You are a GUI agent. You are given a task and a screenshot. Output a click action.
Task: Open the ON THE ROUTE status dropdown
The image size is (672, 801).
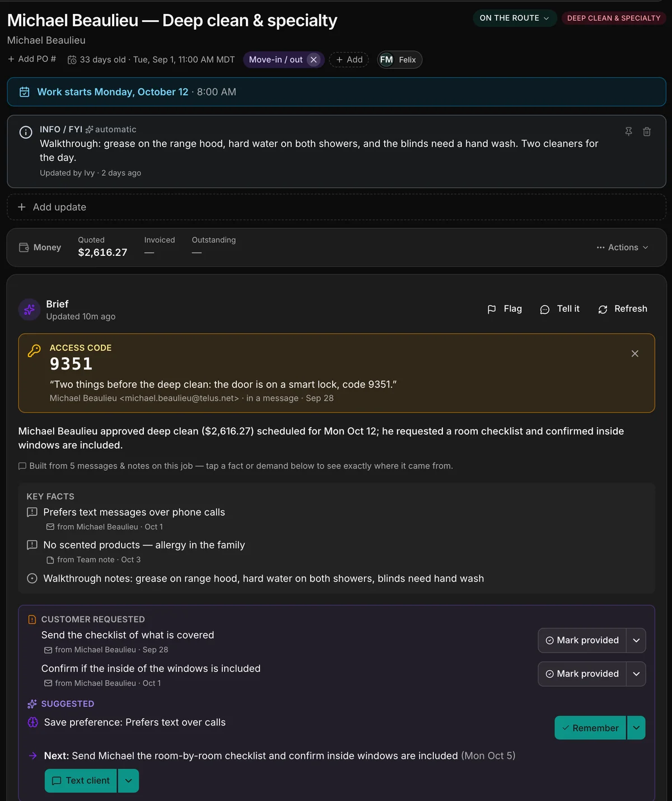pos(515,18)
